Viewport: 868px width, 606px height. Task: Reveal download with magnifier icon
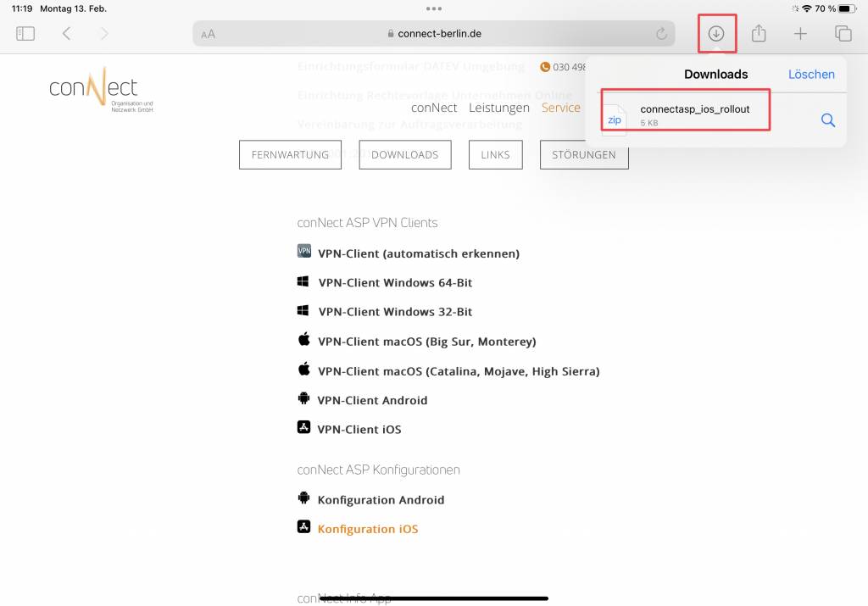pyautogui.click(x=828, y=120)
